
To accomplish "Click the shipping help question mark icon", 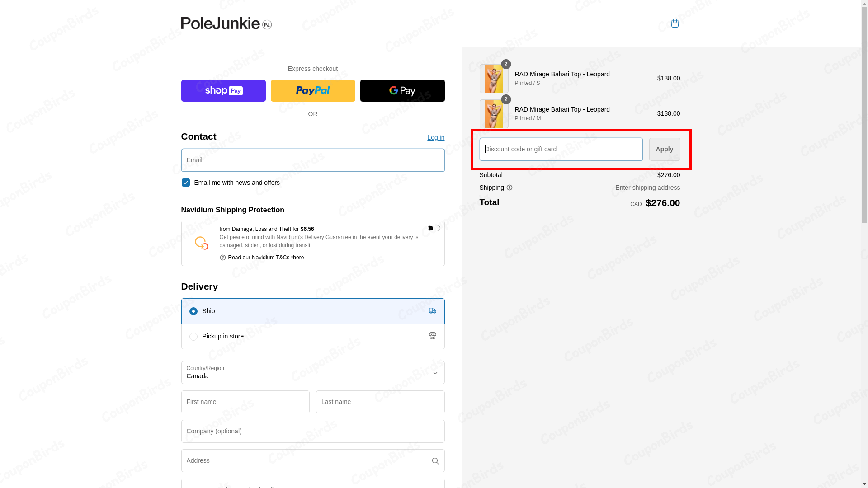I will click(x=509, y=188).
